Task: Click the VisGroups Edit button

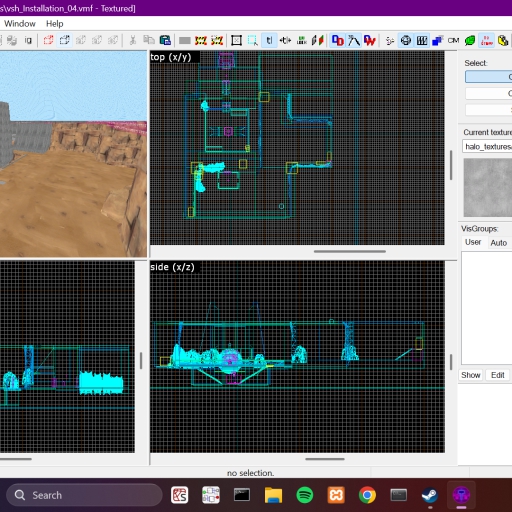Action: (x=497, y=375)
